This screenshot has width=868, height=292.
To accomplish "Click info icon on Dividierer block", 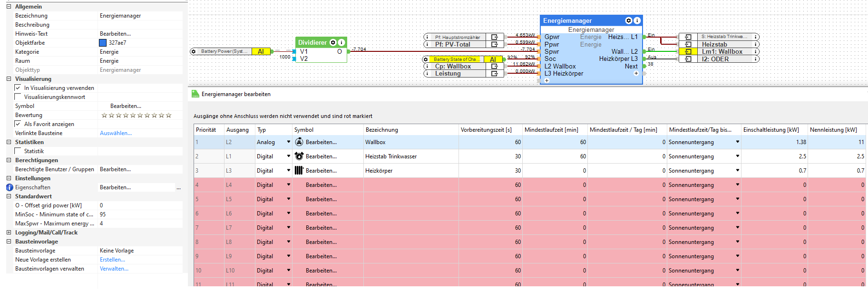I will pyautogui.click(x=341, y=43).
